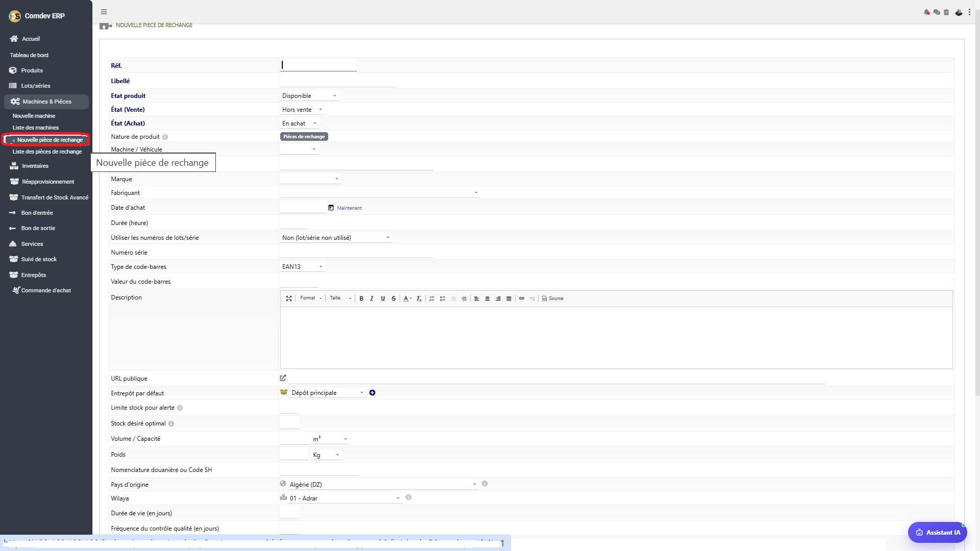Click into the Description text area

click(x=616, y=338)
